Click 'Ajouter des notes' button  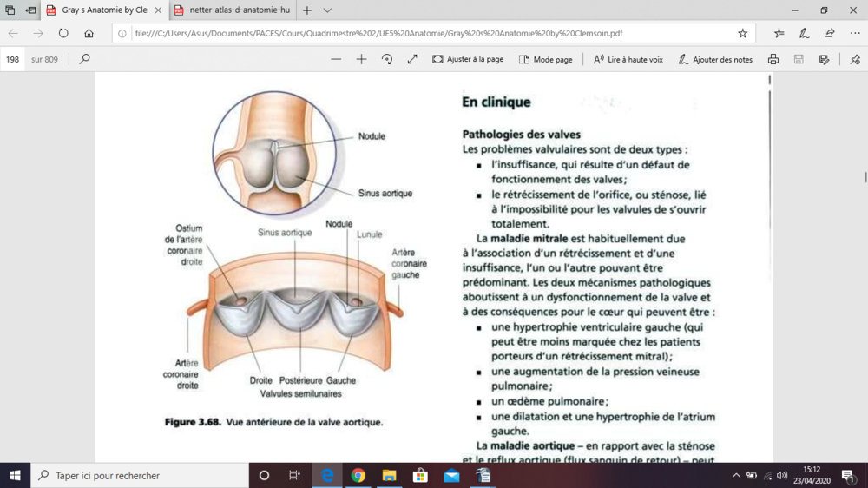click(715, 59)
